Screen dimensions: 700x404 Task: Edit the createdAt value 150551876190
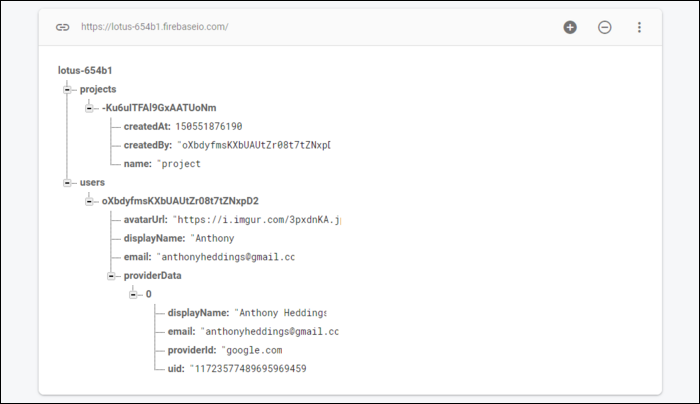pyautogui.click(x=208, y=126)
